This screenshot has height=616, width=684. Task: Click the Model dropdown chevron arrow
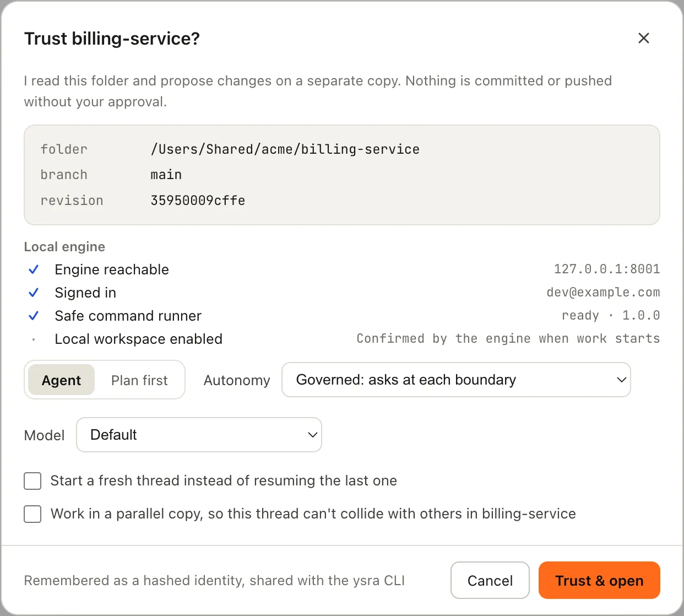[312, 435]
